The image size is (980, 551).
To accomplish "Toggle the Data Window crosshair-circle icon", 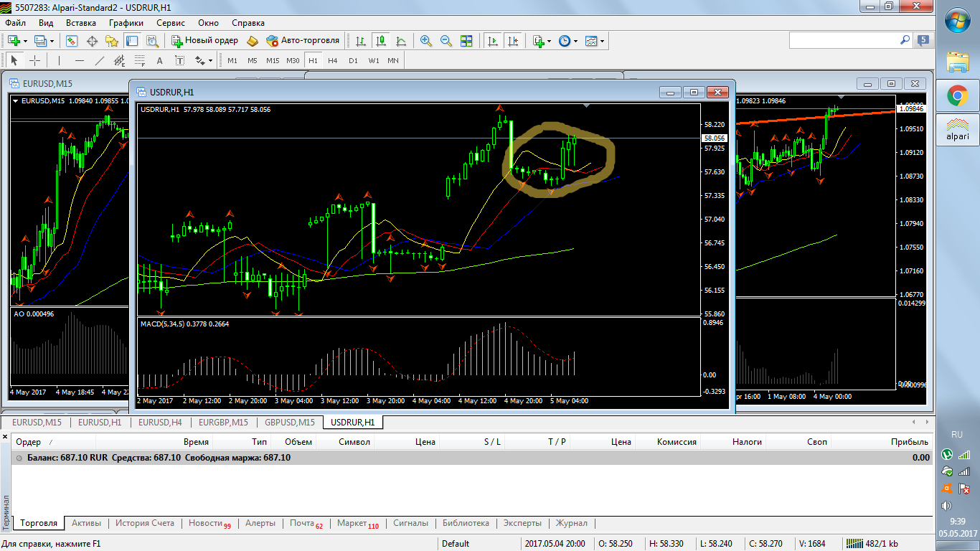I will (93, 41).
